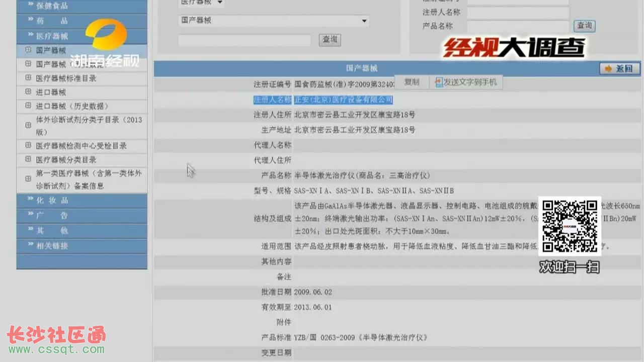Click the phone icon in 发送文字到手机

point(439,82)
